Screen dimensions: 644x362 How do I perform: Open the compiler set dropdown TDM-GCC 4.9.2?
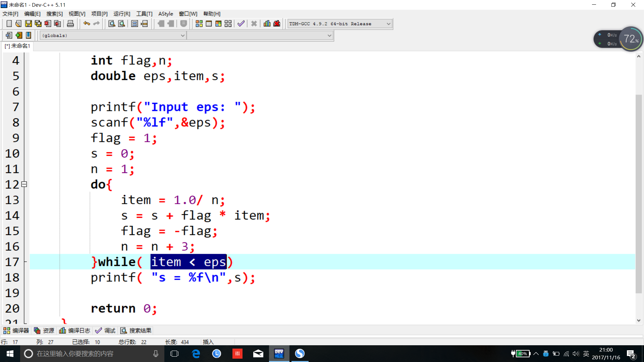click(340, 24)
